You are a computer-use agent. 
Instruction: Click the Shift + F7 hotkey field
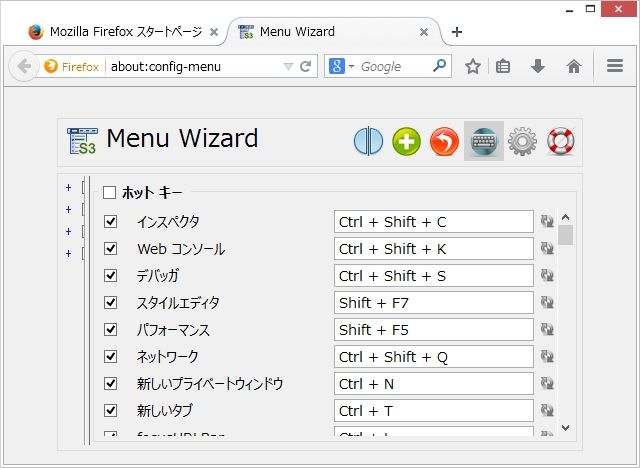[x=433, y=302]
